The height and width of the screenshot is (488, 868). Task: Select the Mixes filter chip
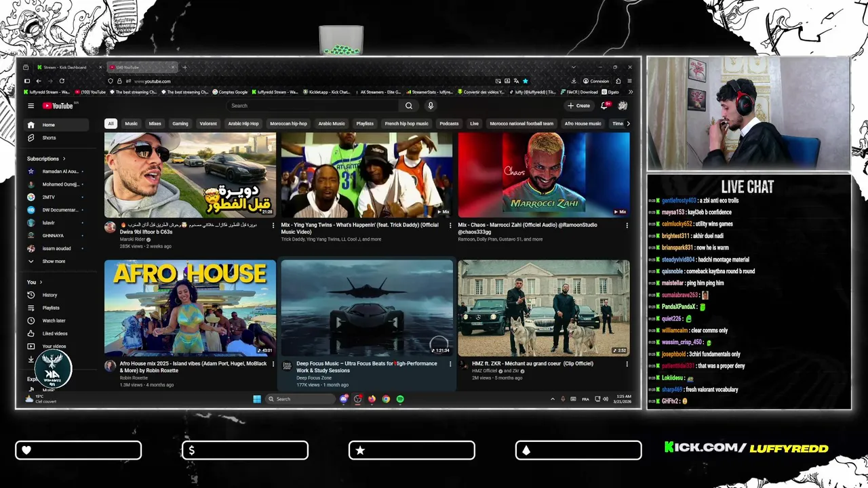point(155,123)
